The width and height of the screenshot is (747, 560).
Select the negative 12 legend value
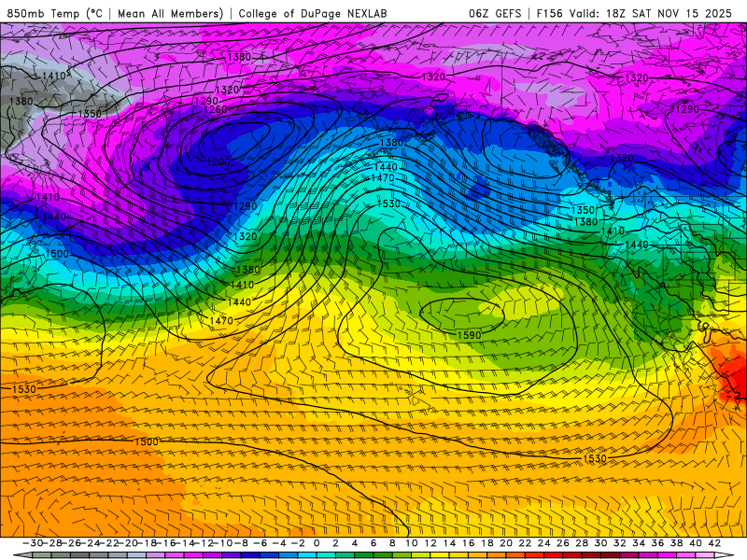pyautogui.click(x=204, y=543)
